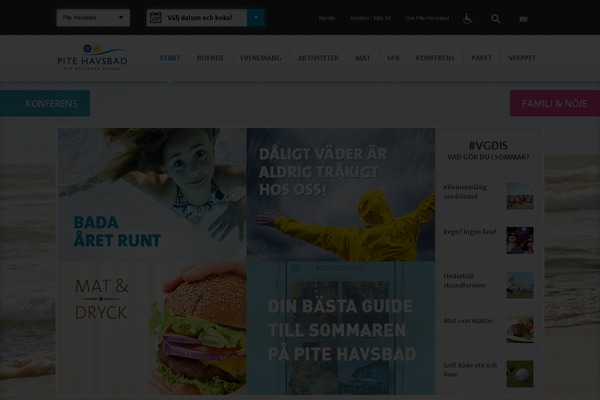
Task: Select the PAKET menu item
Action: 481,58
